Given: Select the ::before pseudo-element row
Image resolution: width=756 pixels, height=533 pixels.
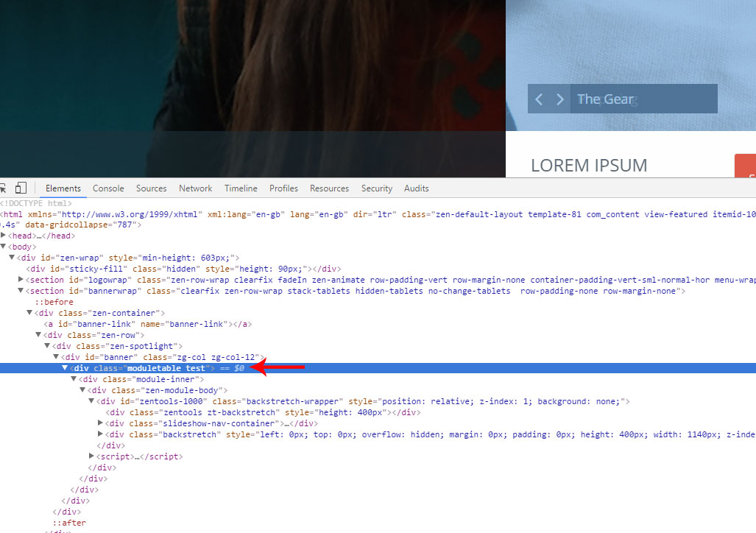Looking at the screenshot, I should (x=54, y=302).
